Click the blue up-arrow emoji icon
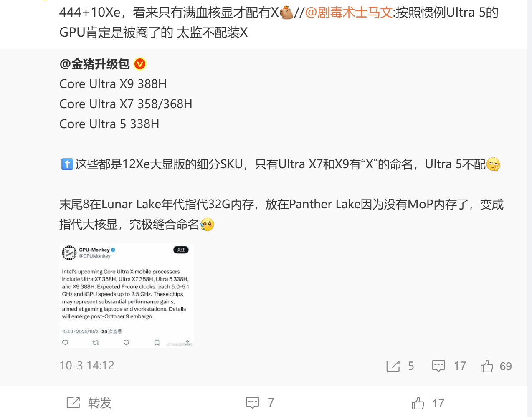532x417 pixels. 67,164
